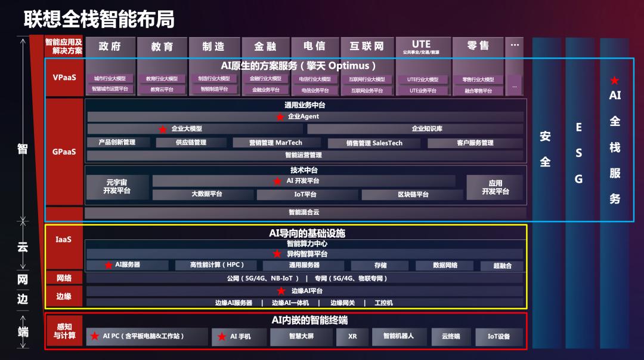Screen dimensions: 644x360
Task: Click the 边缘 layer label
Action: (64, 296)
